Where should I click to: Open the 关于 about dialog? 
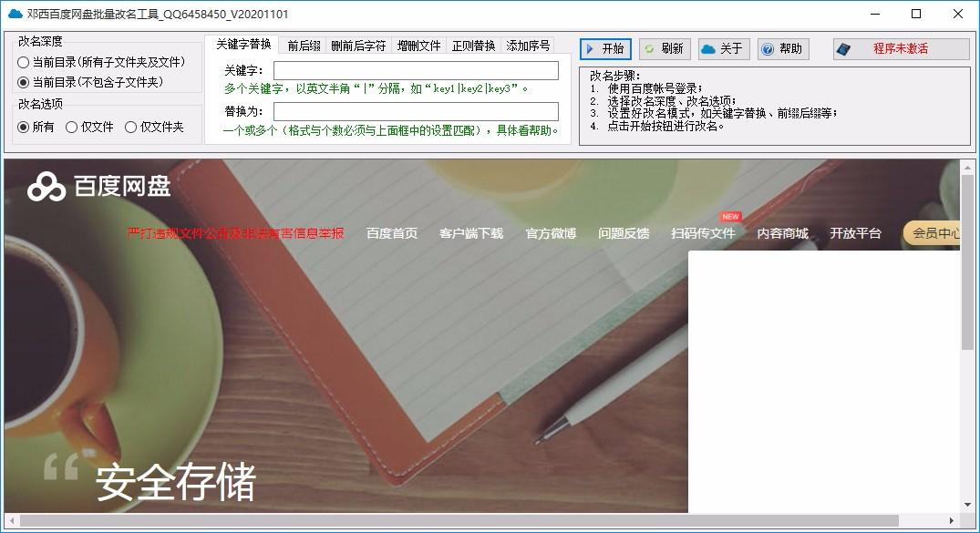point(723,49)
